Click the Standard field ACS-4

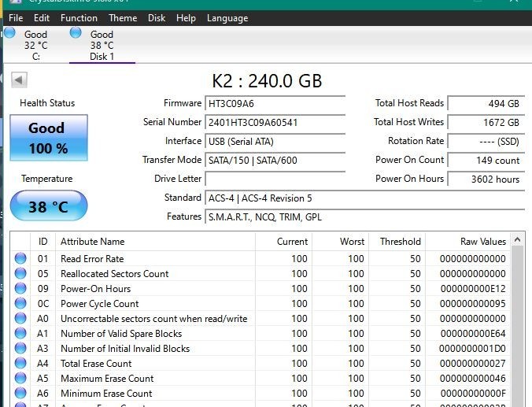point(365,198)
